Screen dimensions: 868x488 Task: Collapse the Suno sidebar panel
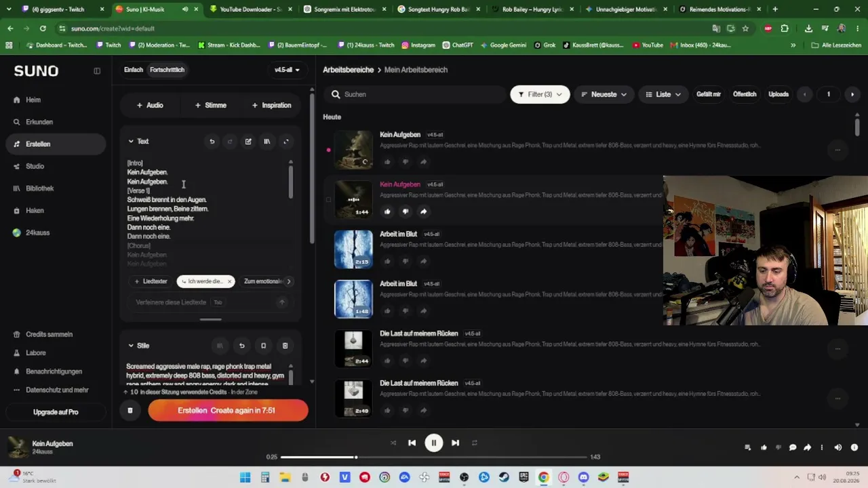click(97, 70)
